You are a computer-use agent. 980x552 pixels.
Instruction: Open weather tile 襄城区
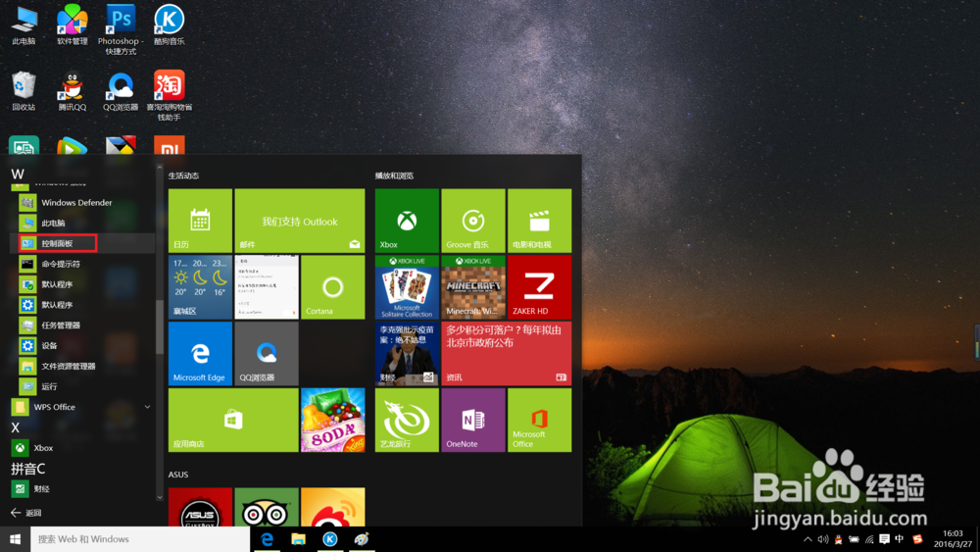pos(200,287)
